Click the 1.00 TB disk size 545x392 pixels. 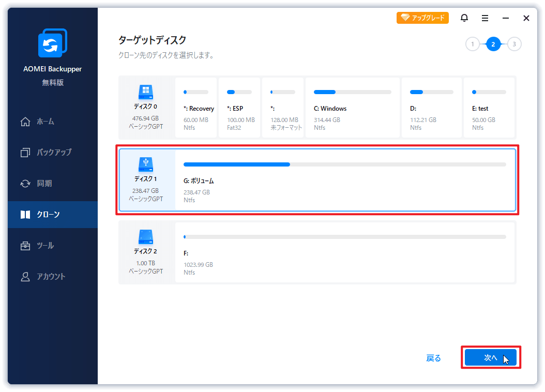pos(146,263)
